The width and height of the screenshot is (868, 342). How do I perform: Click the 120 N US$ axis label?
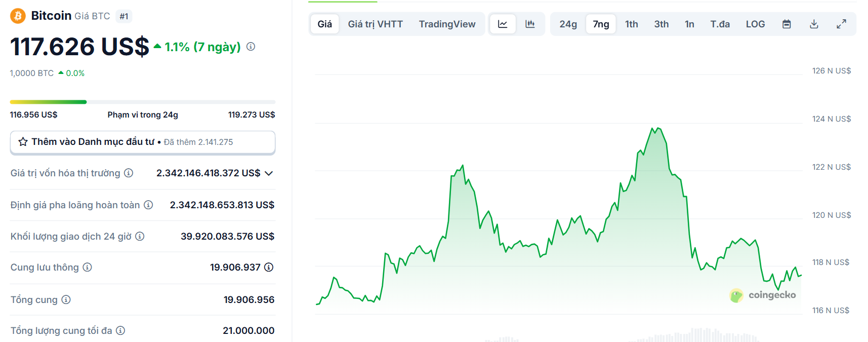pyautogui.click(x=832, y=215)
